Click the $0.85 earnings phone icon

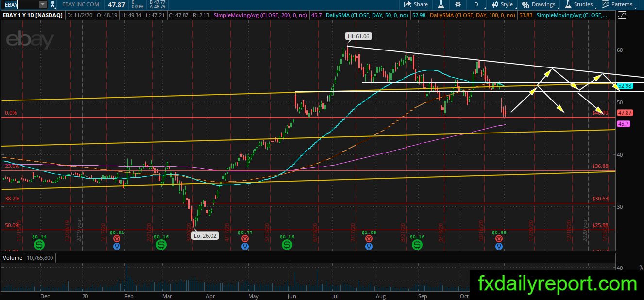pos(498,239)
